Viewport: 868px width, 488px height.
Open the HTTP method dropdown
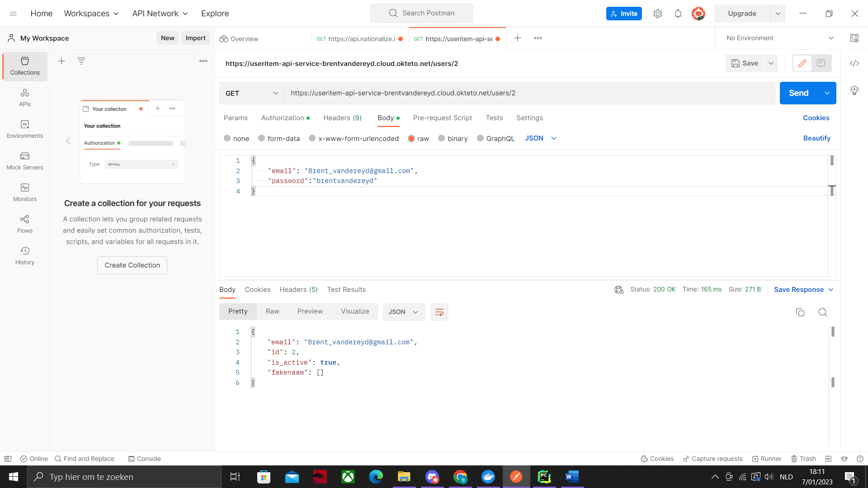(251, 93)
